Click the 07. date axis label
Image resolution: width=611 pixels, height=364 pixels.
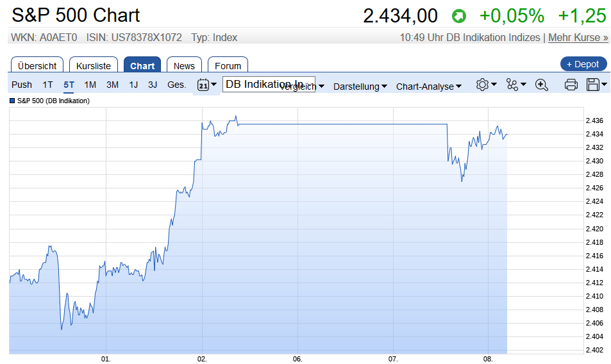pos(393,359)
